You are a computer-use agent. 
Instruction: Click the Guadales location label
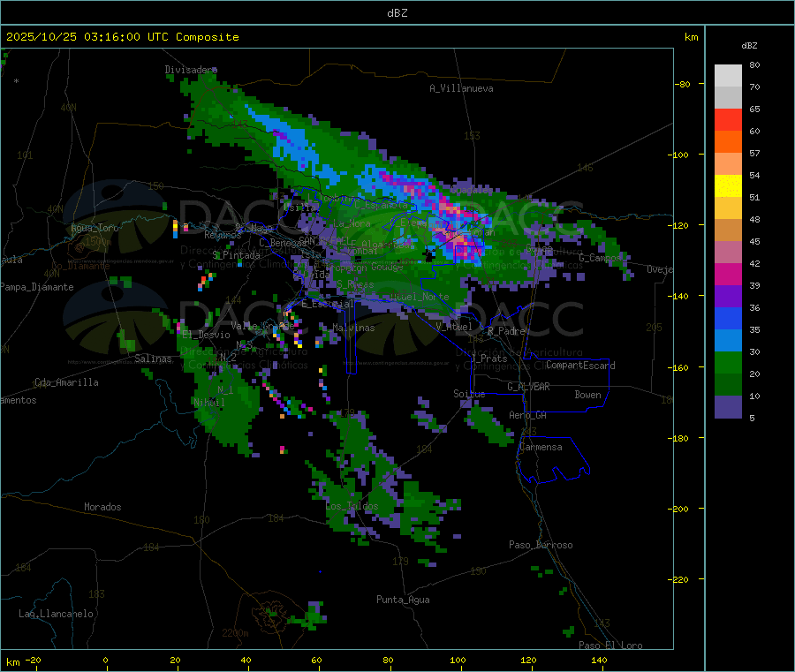tap(472, 190)
